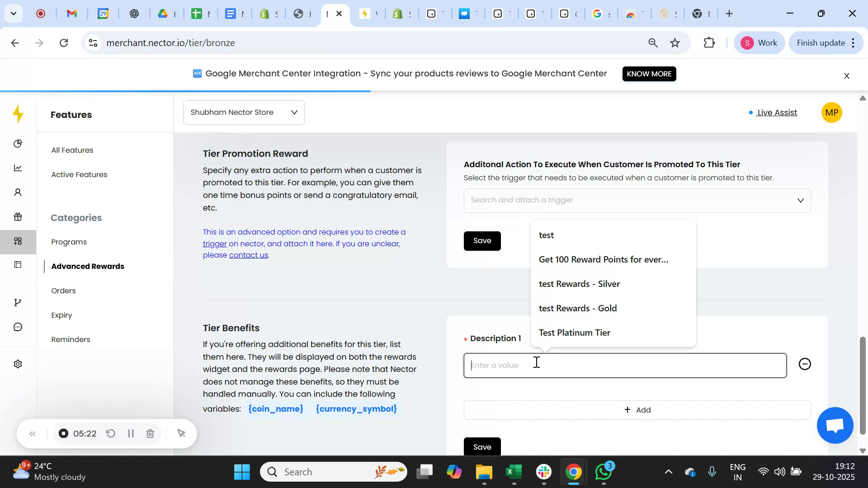Pause the screen recording
This screenshot has width=868, height=488.
(x=131, y=433)
